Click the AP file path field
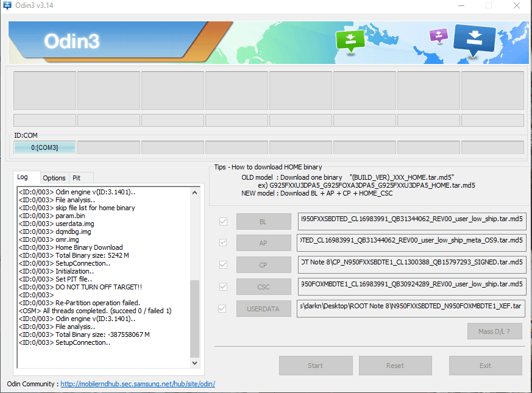The image size is (532, 393). [411, 243]
